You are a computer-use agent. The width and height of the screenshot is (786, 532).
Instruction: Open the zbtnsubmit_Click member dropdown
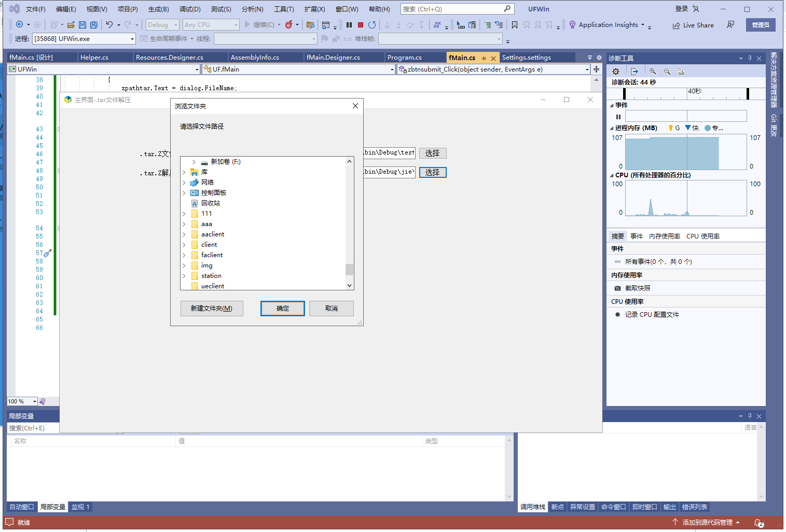pos(494,69)
